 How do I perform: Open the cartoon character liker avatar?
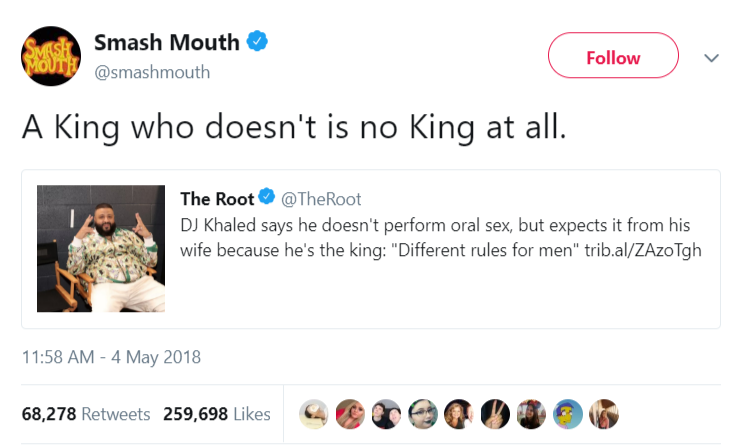pyautogui.click(x=568, y=413)
